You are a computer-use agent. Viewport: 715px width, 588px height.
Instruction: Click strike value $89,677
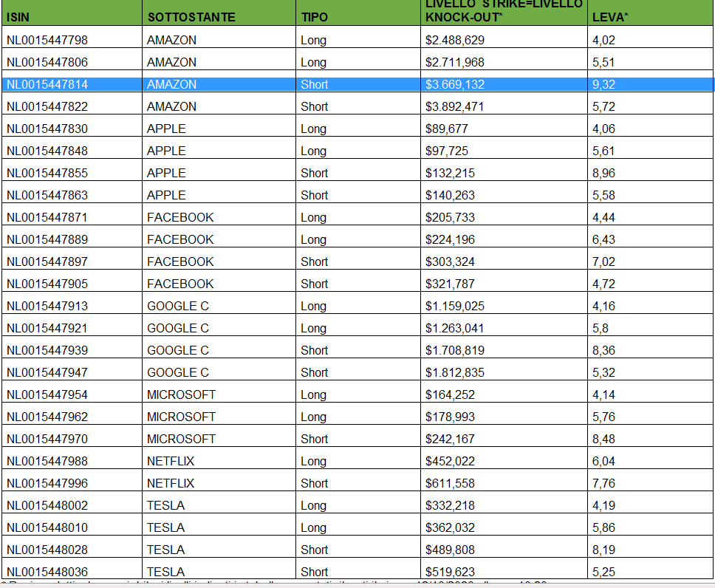(446, 129)
